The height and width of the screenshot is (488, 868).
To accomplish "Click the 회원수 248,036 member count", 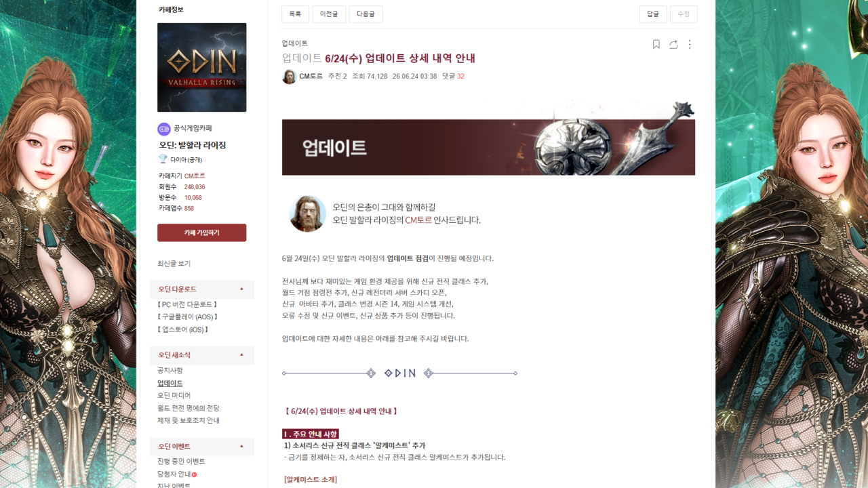I will tap(182, 187).
